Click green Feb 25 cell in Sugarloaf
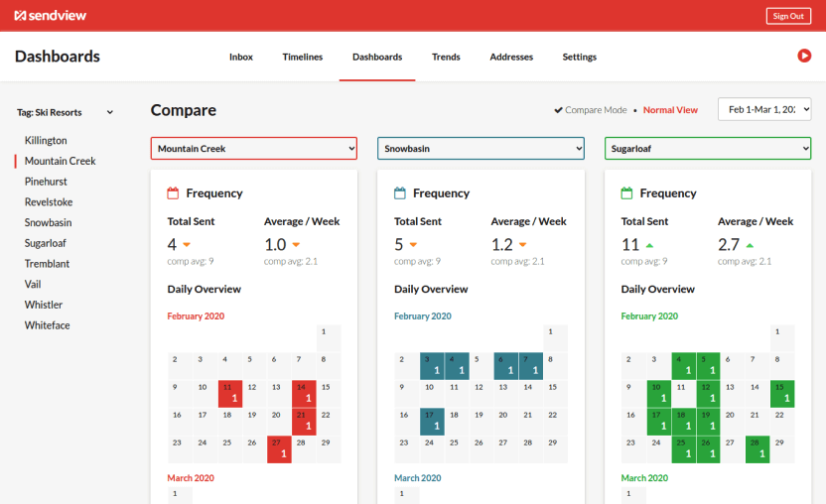Screen dimensions: 826x504 [x=684, y=449]
